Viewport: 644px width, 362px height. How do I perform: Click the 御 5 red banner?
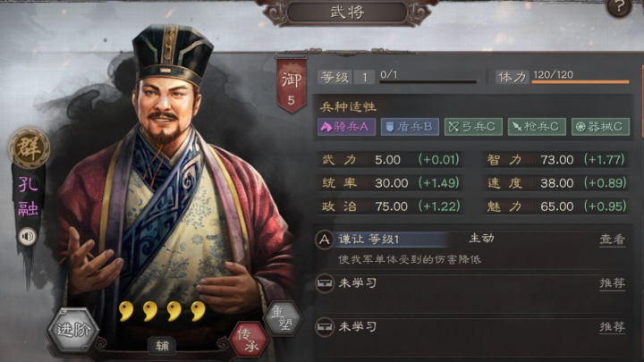click(x=292, y=85)
